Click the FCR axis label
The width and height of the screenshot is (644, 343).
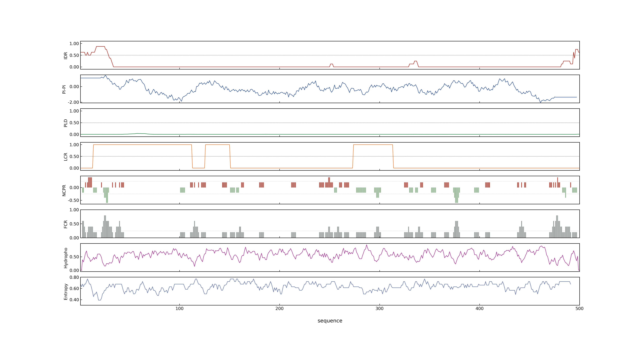(x=66, y=224)
